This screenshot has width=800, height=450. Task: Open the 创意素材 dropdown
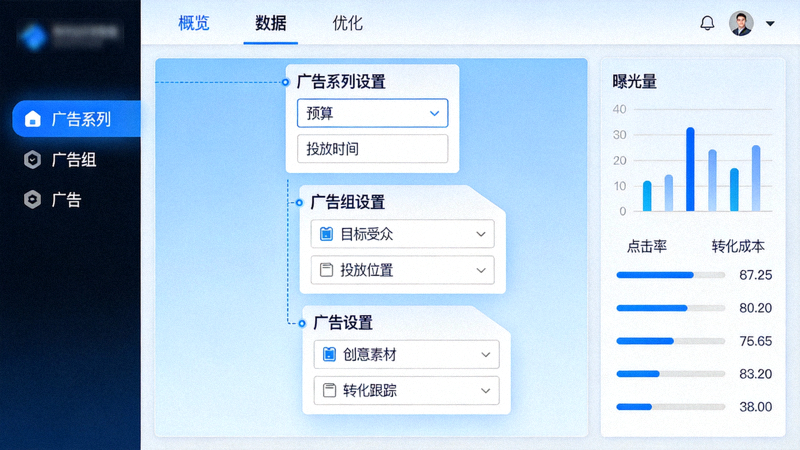[407, 355]
